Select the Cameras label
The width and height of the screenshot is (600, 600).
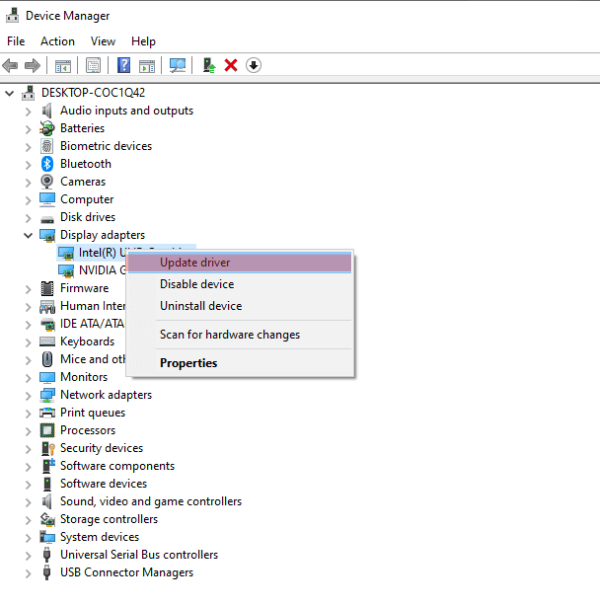tap(83, 181)
